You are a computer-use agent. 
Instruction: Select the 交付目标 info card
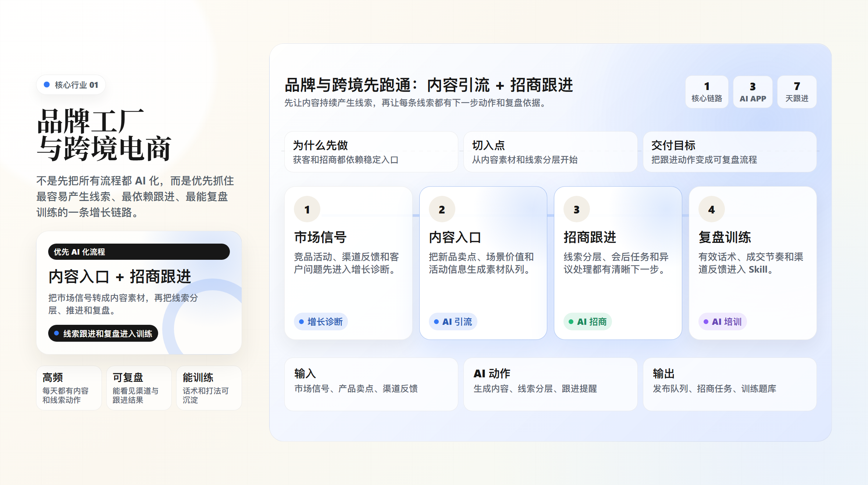730,152
